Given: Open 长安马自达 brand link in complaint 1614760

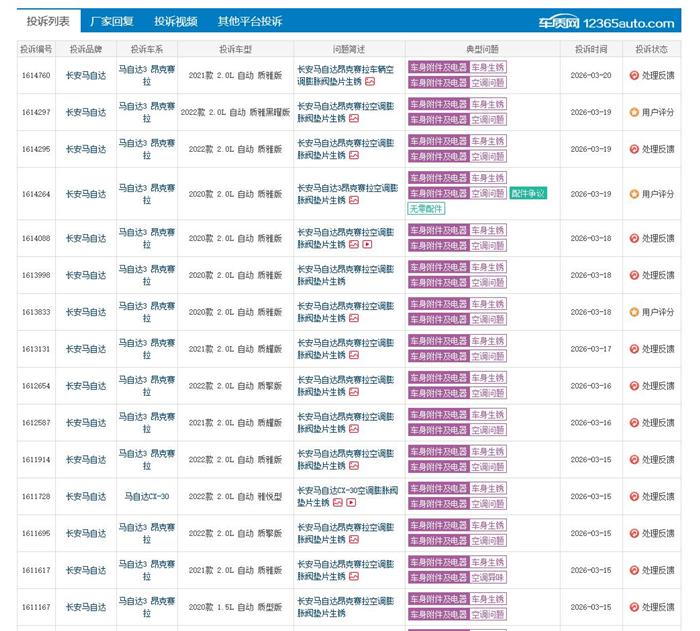Looking at the screenshot, I should (85, 75).
